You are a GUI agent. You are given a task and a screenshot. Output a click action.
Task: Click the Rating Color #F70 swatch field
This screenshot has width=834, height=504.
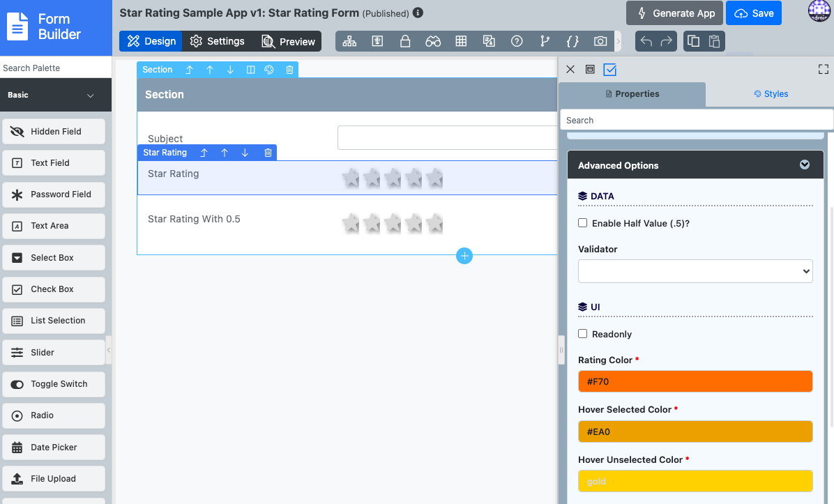coord(695,381)
